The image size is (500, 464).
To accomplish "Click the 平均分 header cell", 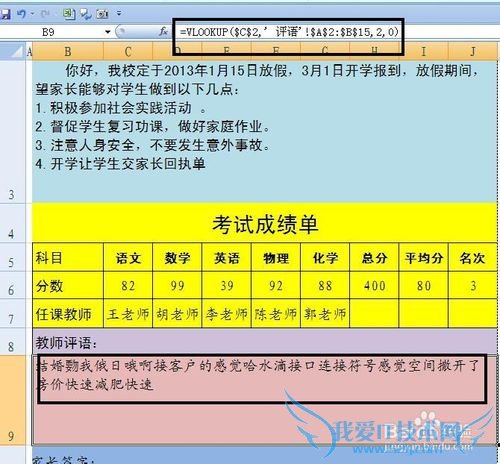I will 423,257.
